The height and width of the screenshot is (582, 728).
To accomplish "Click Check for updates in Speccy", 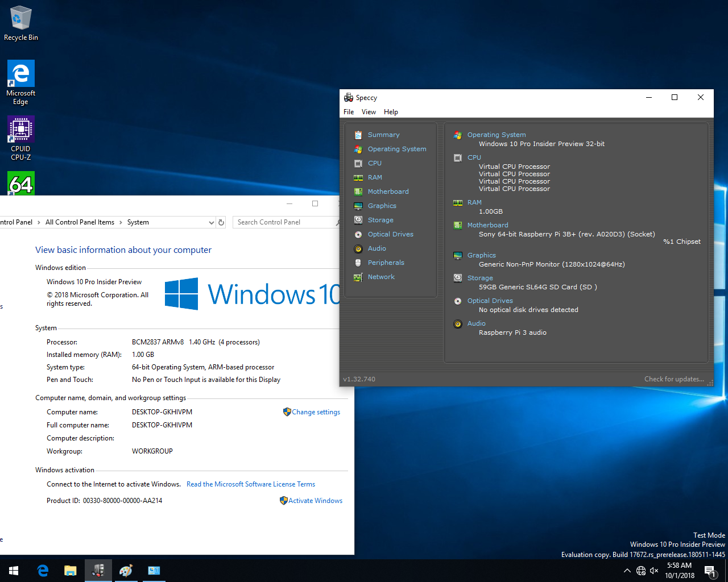I will coord(674,379).
